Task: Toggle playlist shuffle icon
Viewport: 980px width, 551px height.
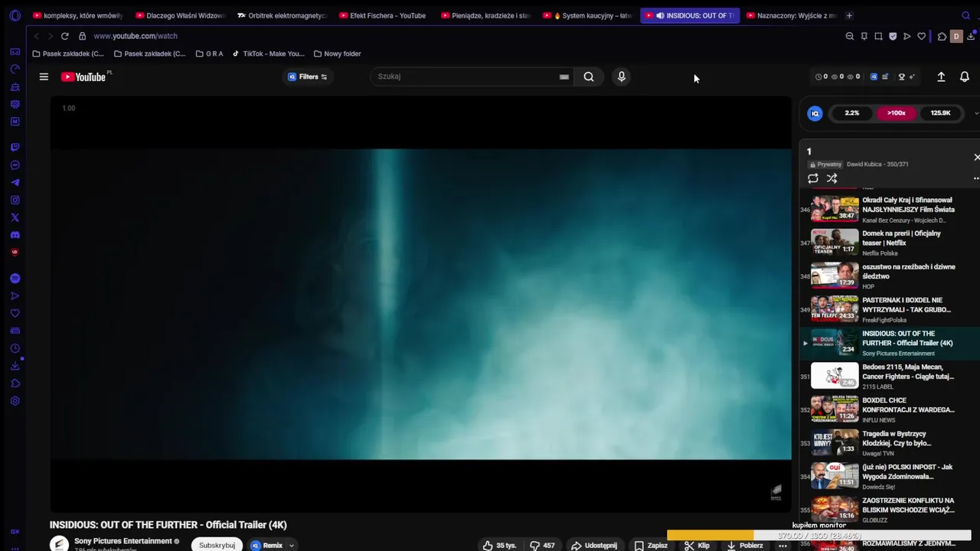Action: point(831,178)
